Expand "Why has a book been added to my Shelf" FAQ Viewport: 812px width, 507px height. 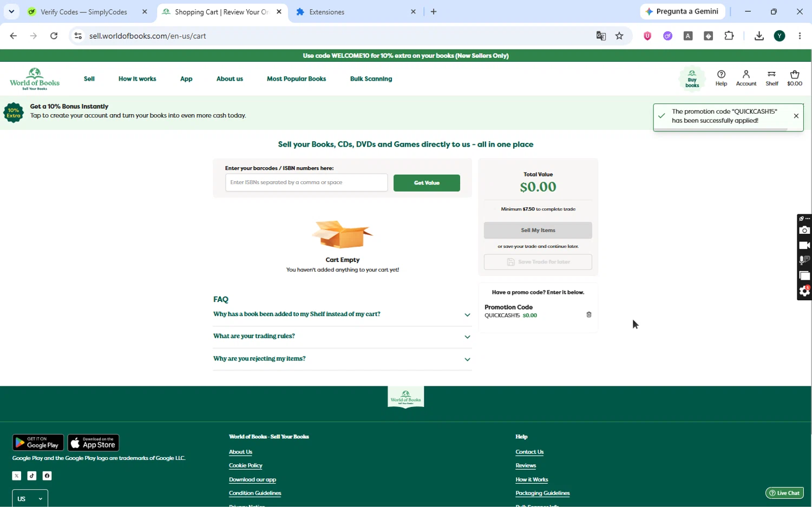pyautogui.click(x=342, y=314)
